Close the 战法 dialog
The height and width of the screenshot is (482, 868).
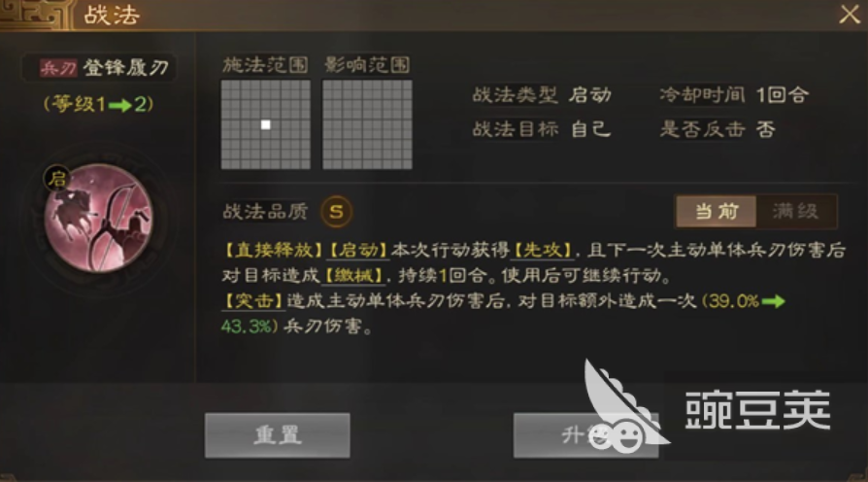tap(850, 15)
